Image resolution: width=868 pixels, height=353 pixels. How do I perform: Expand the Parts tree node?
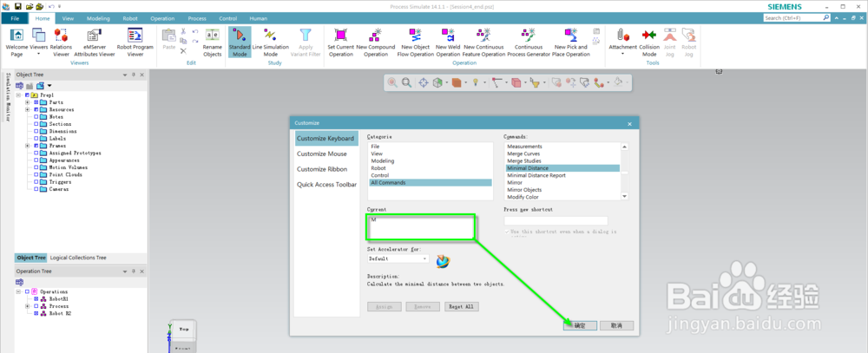click(27, 102)
